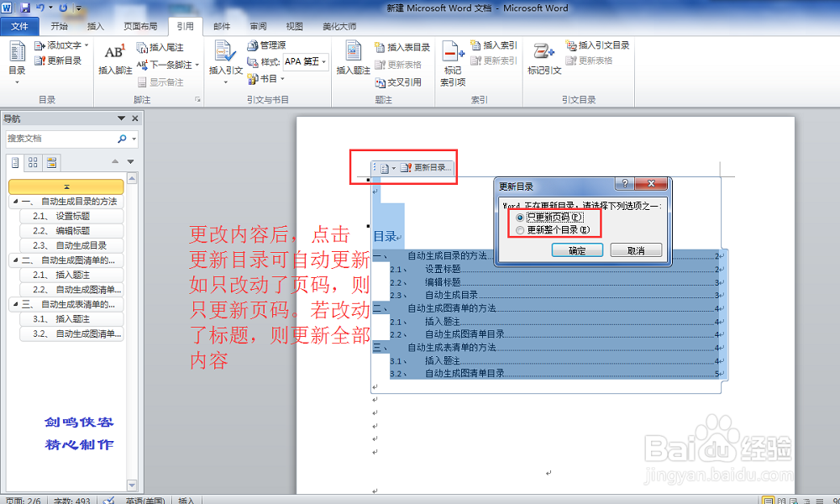Viewport: 840px width, 504px height.
Task: Collapse heading 一、自动生成目录的方法
Action: click(15, 202)
